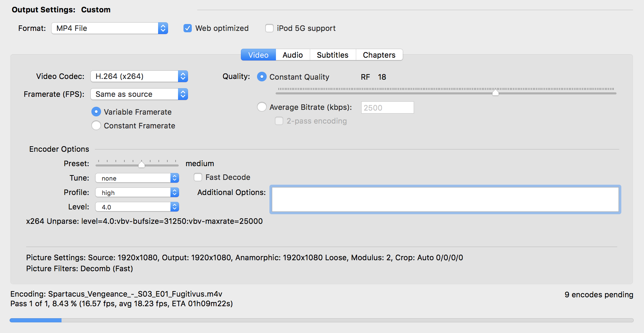
Task: Open the Format dropdown showing MP4 File
Action: [110, 28]
